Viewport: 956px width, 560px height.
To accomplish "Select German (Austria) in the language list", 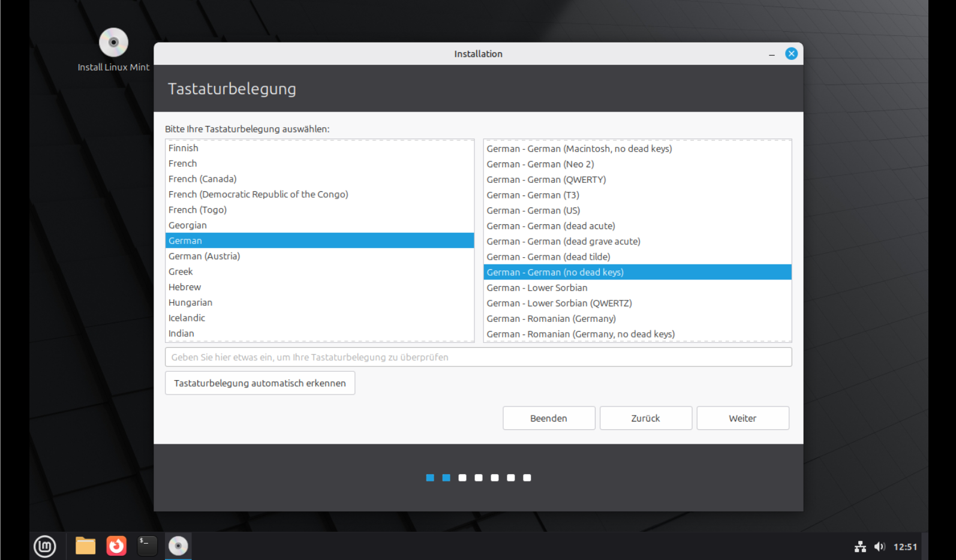I will [205, 257].
